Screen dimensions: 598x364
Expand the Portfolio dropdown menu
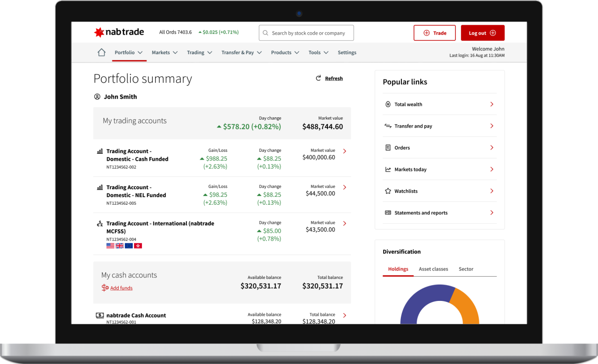click(x=129, y=53)
